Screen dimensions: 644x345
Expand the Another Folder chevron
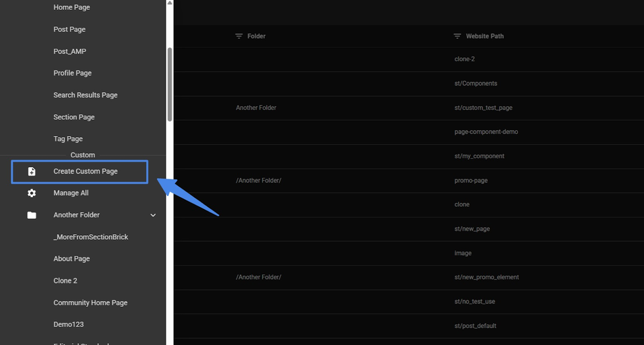(x=153, y=215)
